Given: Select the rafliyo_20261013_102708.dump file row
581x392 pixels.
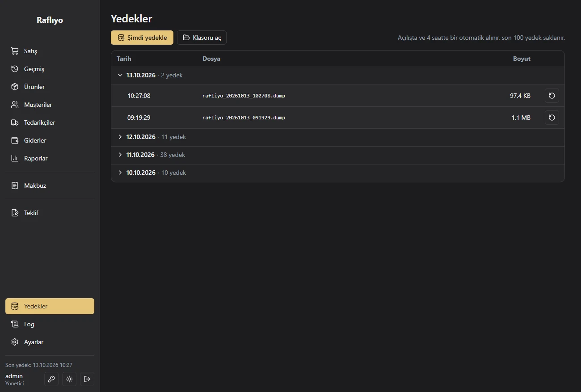Looking at the screenshot, I should tap(338, 96).
